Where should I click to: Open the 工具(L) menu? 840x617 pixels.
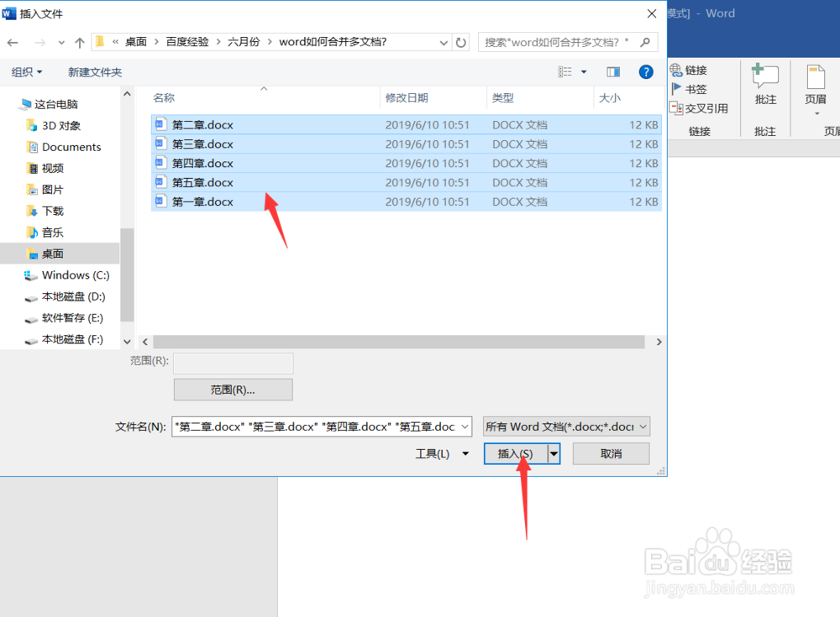(x=443, y=453)
